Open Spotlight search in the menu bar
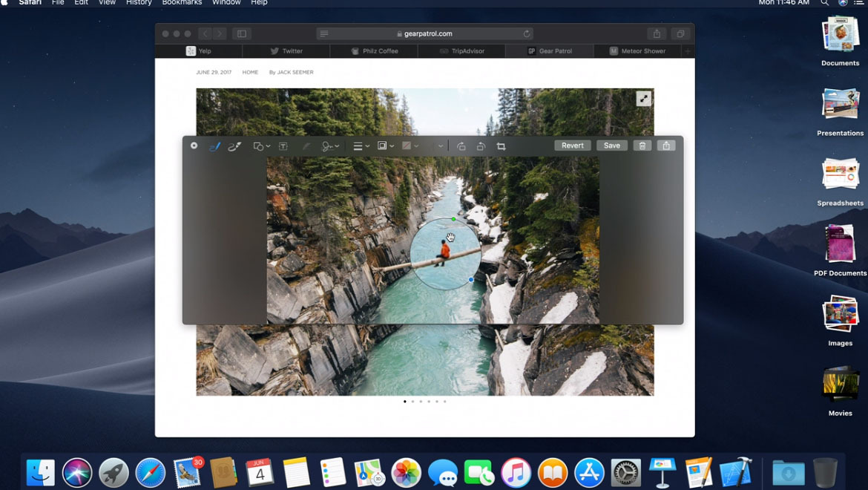868x490 pixels. point(825,2)
